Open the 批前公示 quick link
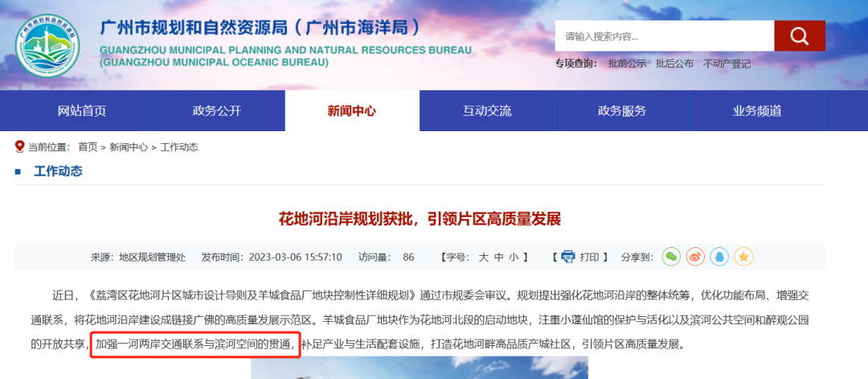This screenshot has width=868, height=379. 627,64
